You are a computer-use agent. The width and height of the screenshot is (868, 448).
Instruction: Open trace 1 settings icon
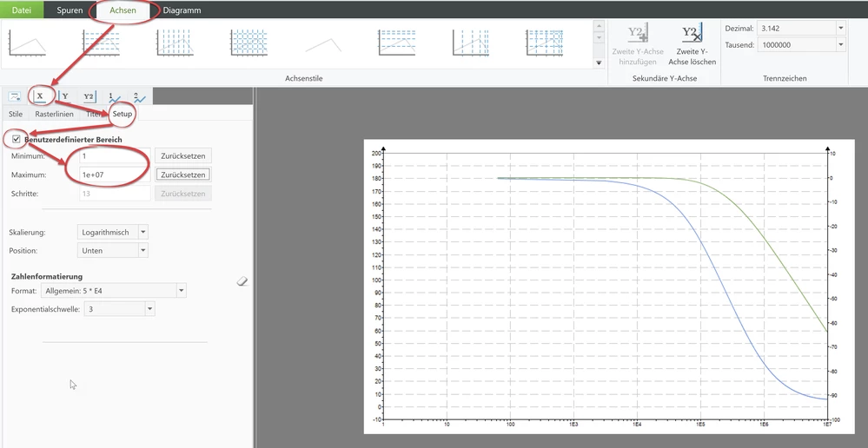click(x=114, y=96)
